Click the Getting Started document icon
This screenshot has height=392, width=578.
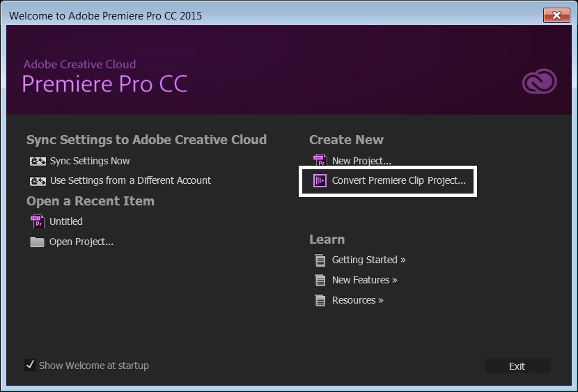(320, 260)
